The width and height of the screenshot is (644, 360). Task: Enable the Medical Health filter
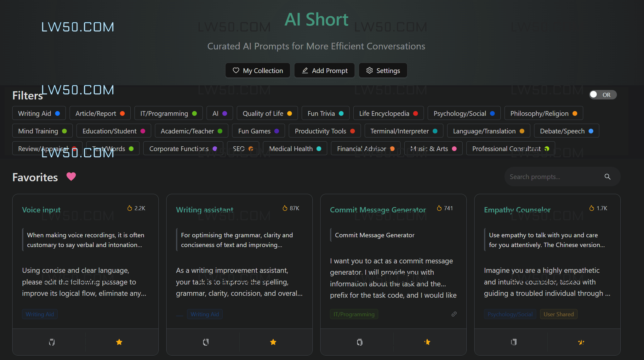[x=295, y=148]
